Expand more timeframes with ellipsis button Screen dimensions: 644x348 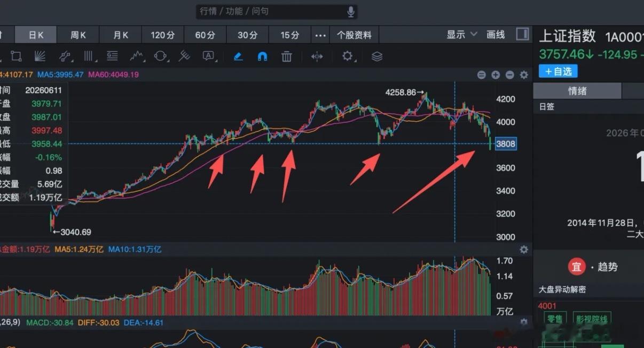click(x=320, y=35)
